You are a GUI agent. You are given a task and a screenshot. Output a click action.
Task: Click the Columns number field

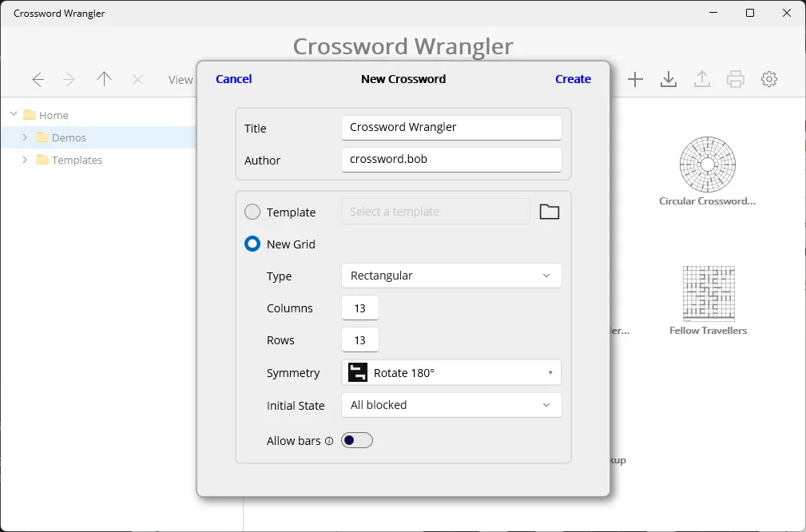click(359, 308)
